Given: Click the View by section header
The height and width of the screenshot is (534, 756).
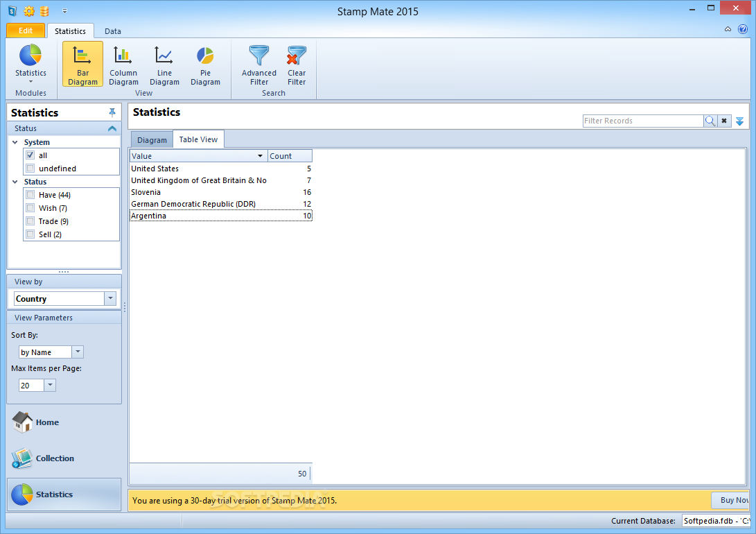Looking at the screenshot, I should (64, 282).
